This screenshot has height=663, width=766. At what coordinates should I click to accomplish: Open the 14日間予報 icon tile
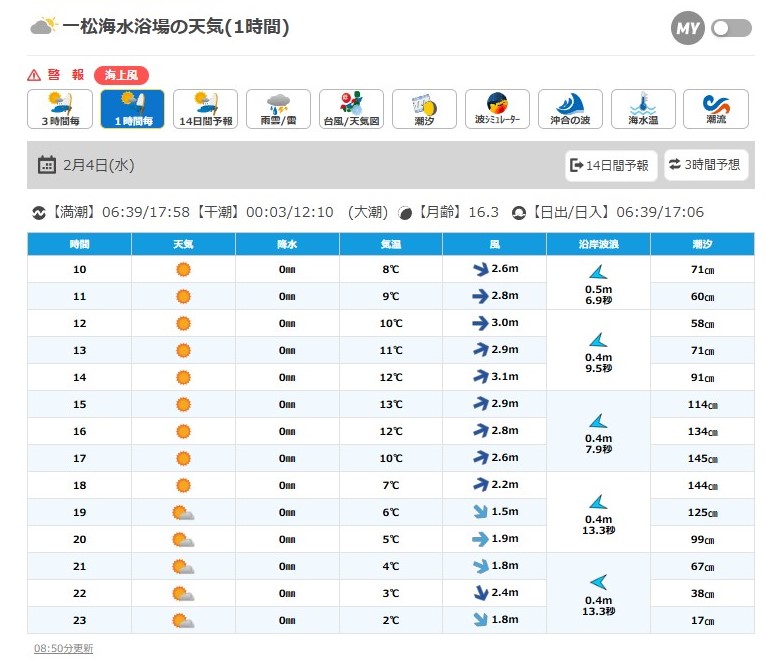[205, 109]
